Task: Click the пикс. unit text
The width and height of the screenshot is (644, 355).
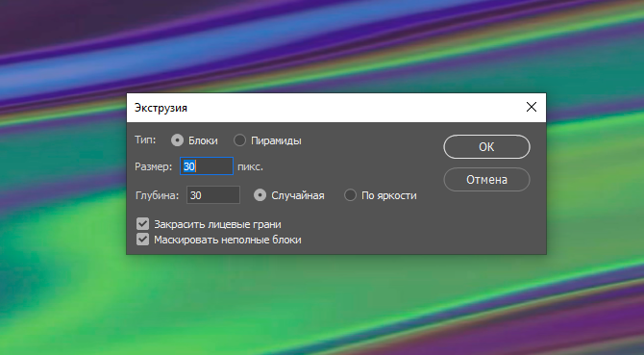Action: [250, 166]
